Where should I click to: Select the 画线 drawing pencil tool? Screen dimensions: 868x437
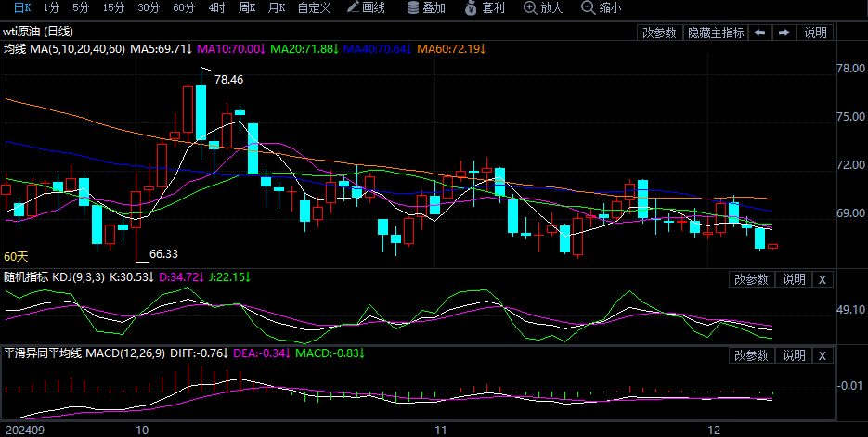(365, 8)
